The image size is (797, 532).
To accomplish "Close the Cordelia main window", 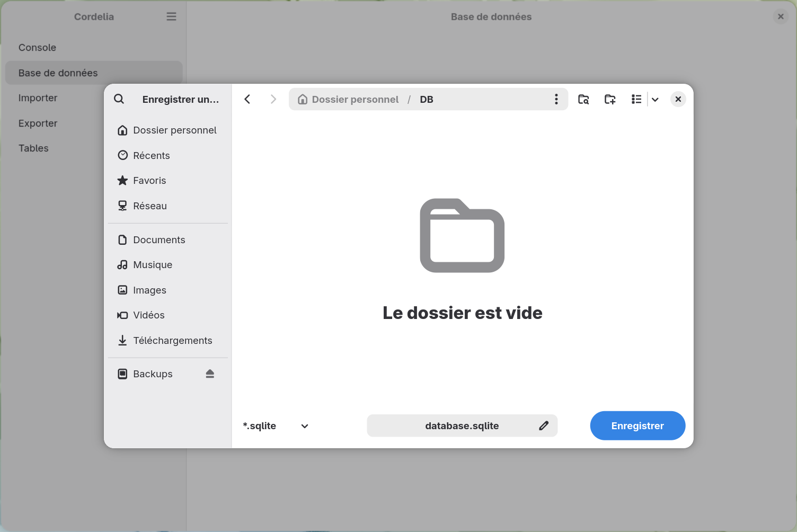I will pos(781,16).
